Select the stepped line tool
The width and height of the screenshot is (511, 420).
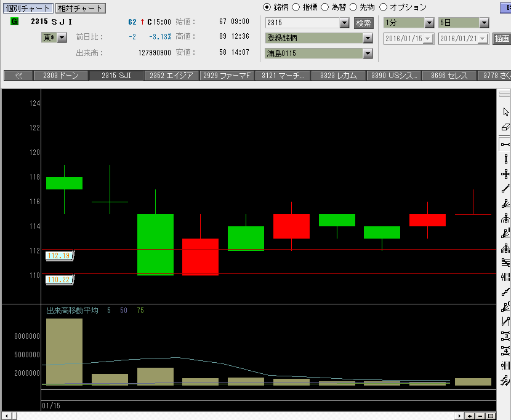pyautogui.click(x=505, y=292)
